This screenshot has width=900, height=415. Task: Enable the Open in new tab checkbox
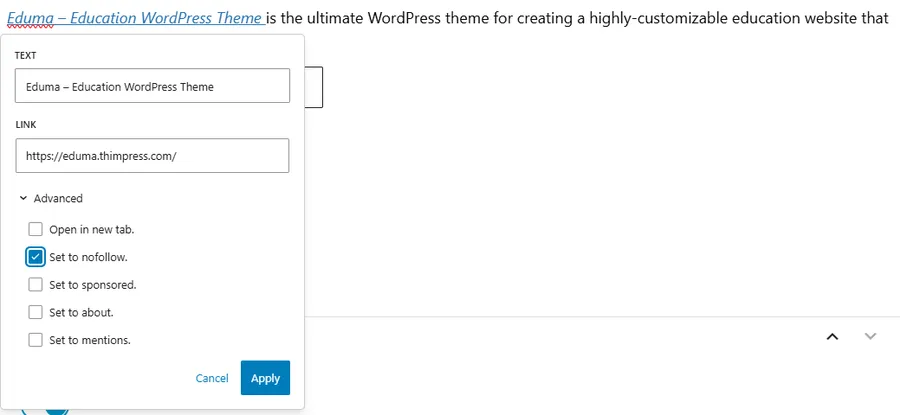[36, 229]
